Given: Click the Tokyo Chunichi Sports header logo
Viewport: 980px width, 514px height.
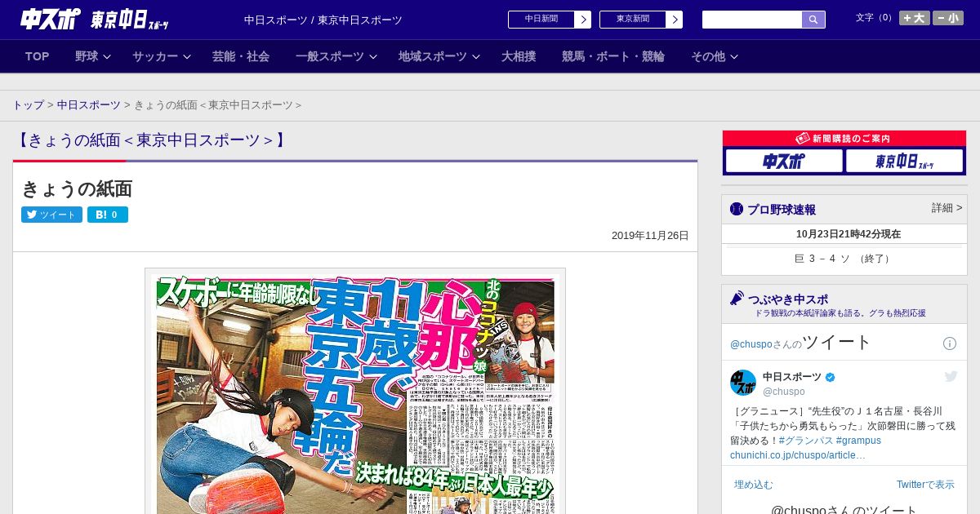Looking at the screenshot, I should 130,20.
